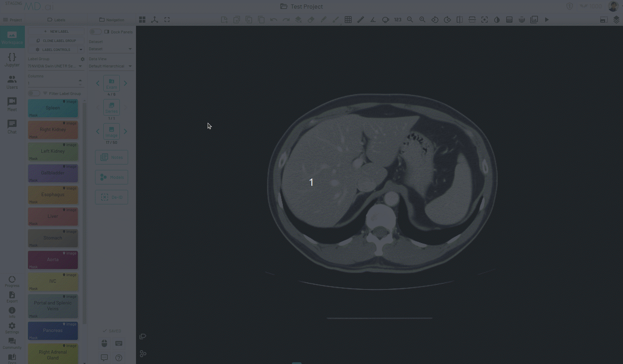Open the LABEL CONTROLS dropdown arrow
This screenshot has height=364, width=623.
pos(81,49)
